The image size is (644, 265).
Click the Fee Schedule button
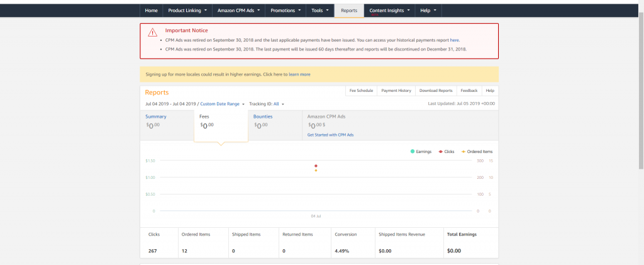point(361,91)
